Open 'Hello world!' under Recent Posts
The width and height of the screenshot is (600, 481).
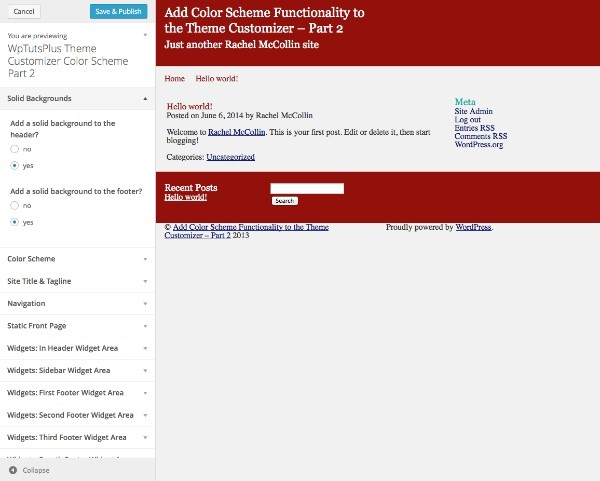(186, 197)
